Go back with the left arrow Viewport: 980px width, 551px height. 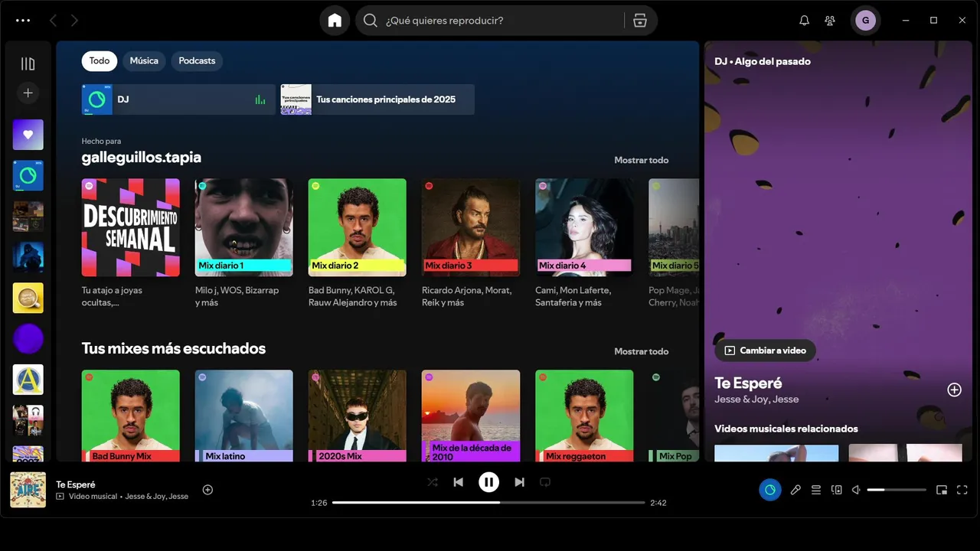(53, 21)
